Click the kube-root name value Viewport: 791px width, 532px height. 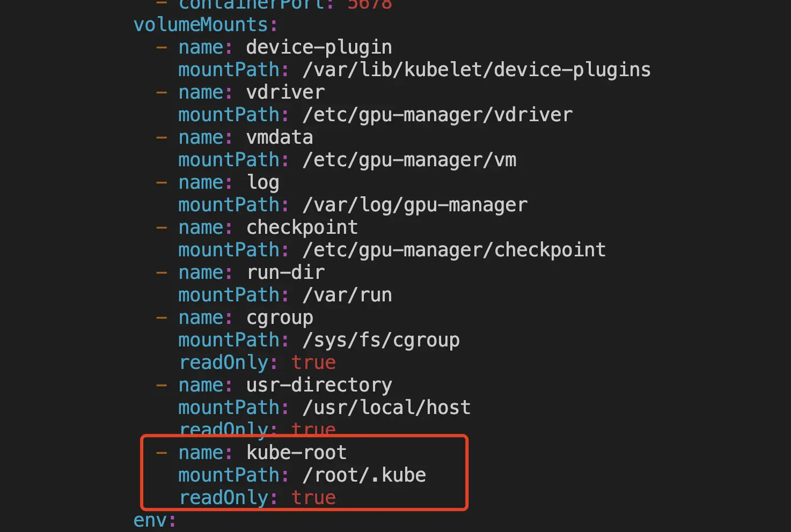pos(297,453)
